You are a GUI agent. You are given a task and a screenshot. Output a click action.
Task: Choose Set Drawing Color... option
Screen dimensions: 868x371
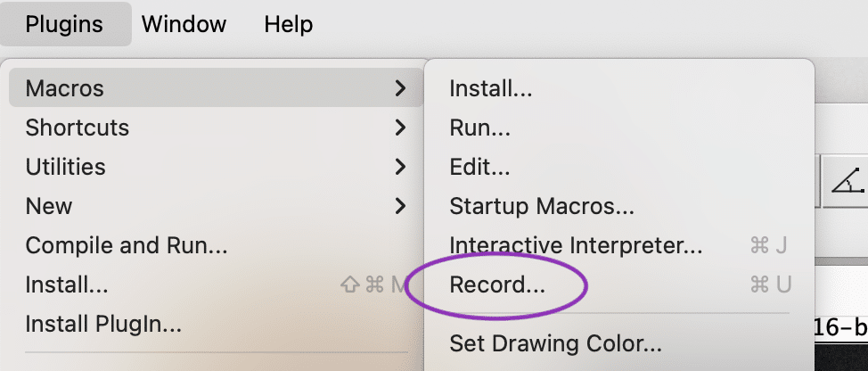coord(555,342)
